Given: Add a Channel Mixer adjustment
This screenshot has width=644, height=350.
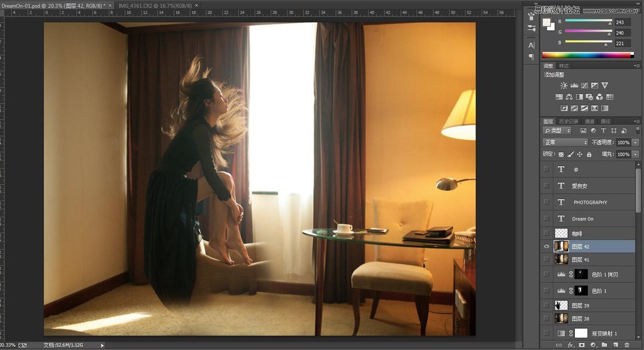Looking at the screenshot, I should pos(599,97).
